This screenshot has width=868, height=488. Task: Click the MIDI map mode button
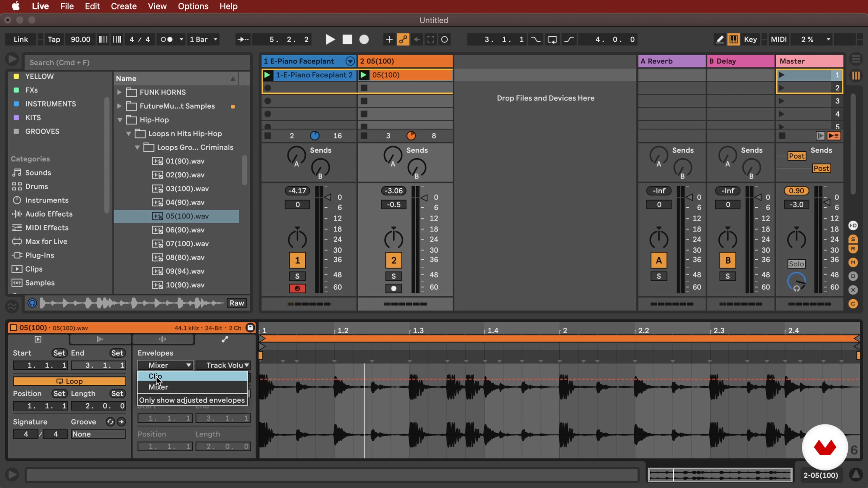(779, 39)
